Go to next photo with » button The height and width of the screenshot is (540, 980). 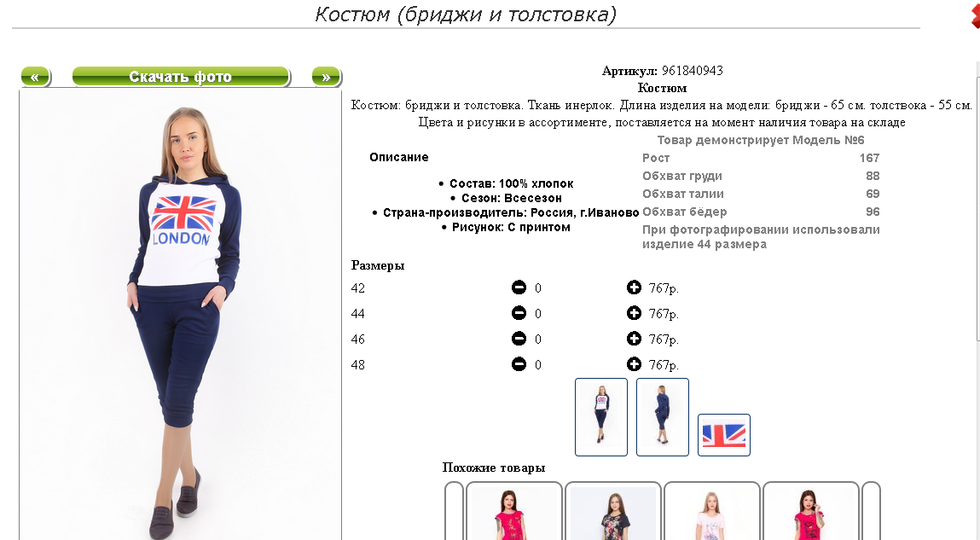(327, 77)
